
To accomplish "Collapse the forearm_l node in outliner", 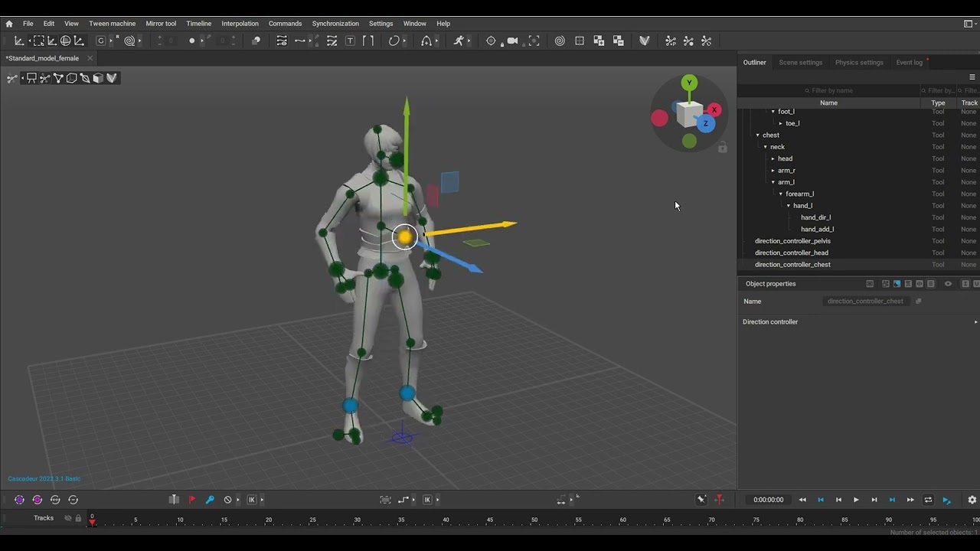I will (x=781, y=194).
